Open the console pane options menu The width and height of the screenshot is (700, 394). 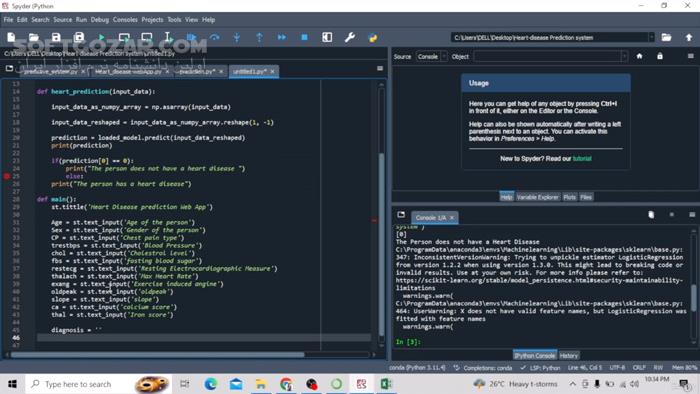[x=692, y=215]
